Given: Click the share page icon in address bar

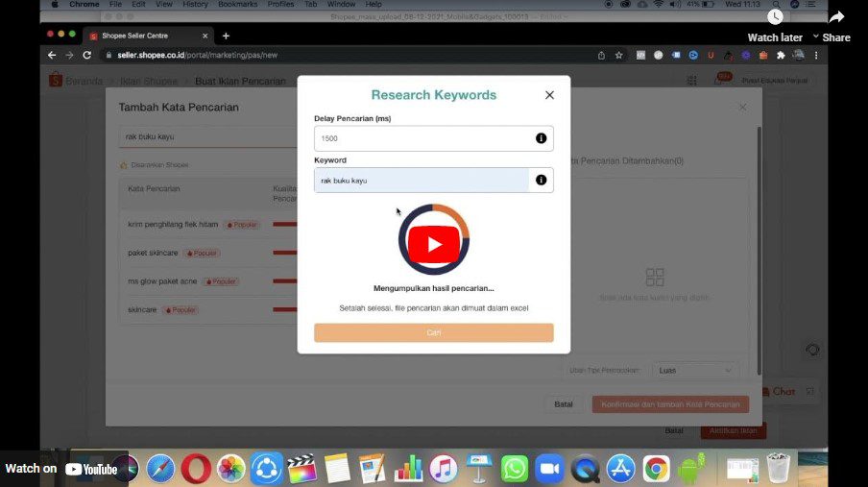Looking at the screenshot, I should click(601, 56).
